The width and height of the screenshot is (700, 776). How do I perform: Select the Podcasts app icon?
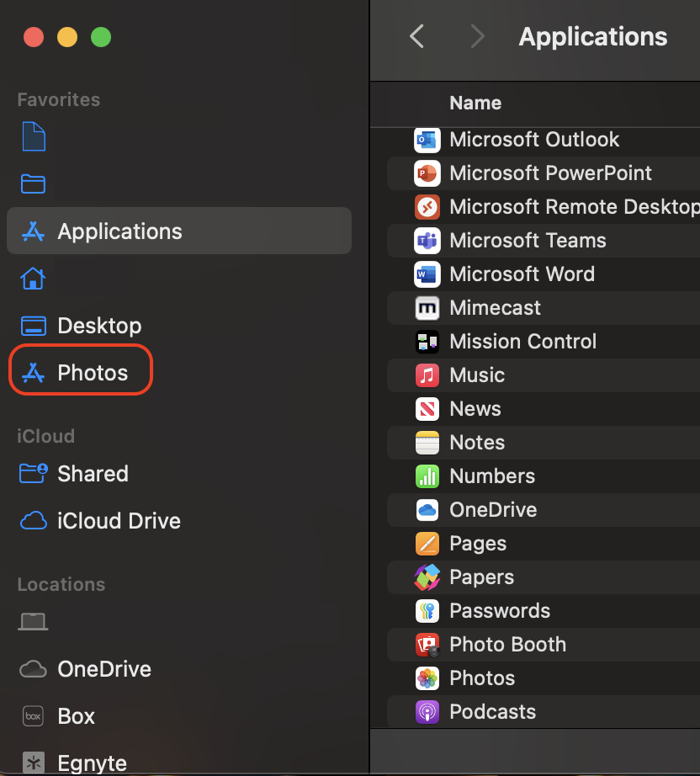click(427, 712)
